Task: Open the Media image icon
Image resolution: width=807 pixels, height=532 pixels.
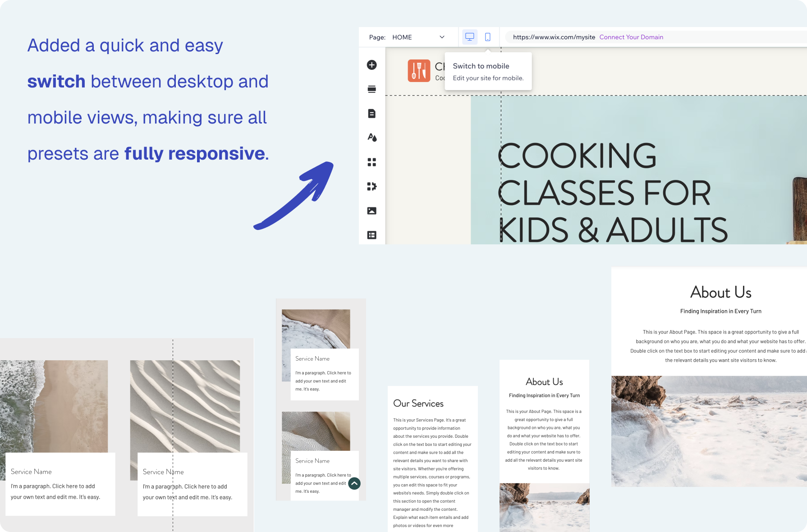Action: 371,211
